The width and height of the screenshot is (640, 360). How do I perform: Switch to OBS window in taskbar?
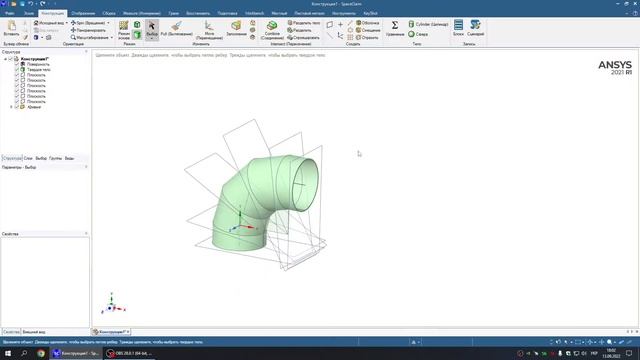click(129, 353)
